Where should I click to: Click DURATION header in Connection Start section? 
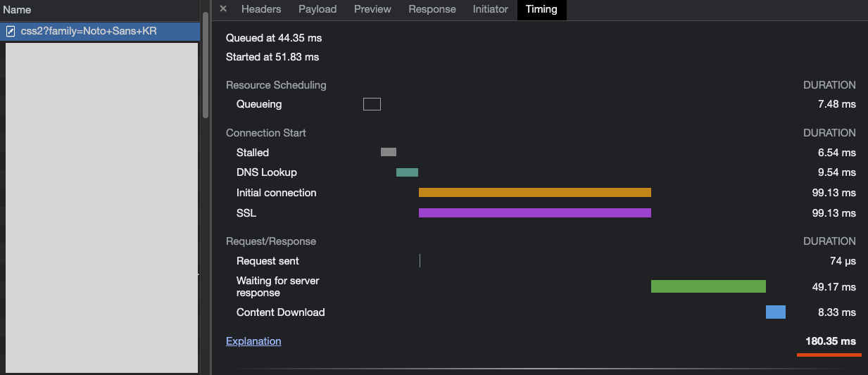point(830,133)
